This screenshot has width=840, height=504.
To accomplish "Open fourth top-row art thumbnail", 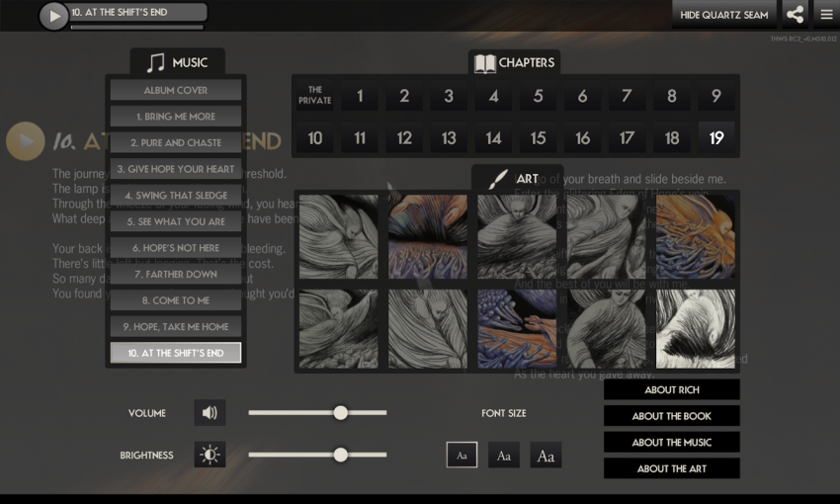I will (x=606, y=236).
